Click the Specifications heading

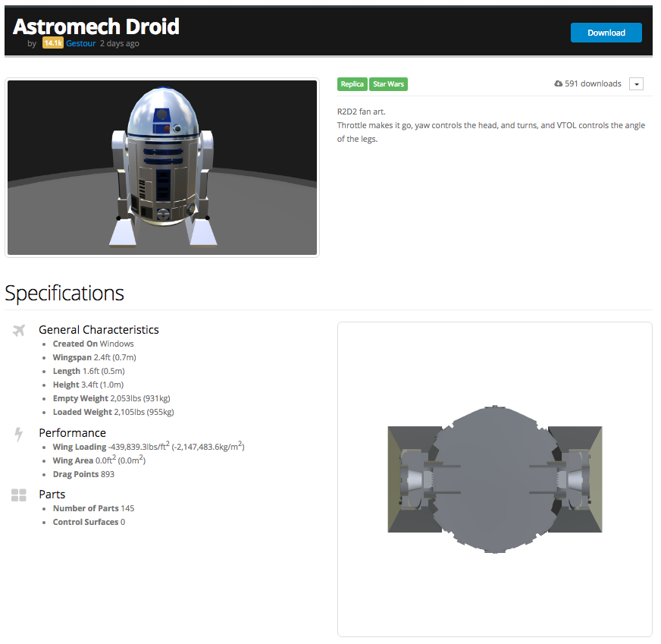(64, 294)
